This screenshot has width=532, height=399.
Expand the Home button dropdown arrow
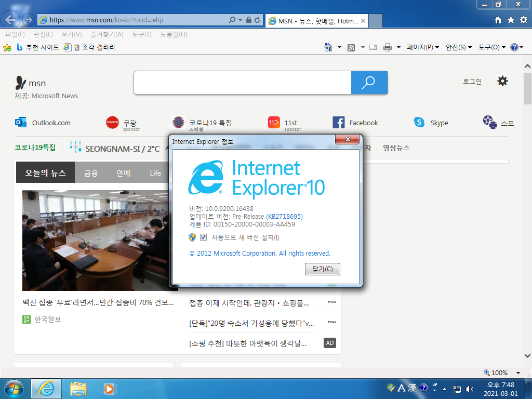point(339,47)
